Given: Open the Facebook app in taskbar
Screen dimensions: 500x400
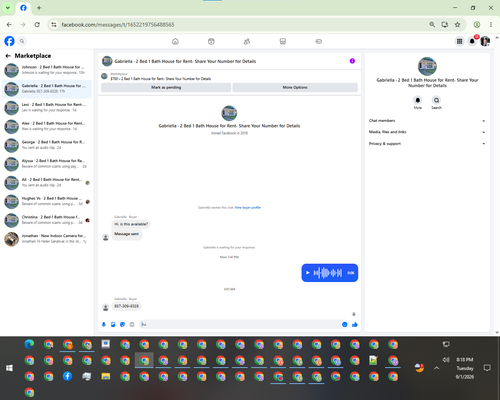Looking at the screenshot, I should 67,376.
